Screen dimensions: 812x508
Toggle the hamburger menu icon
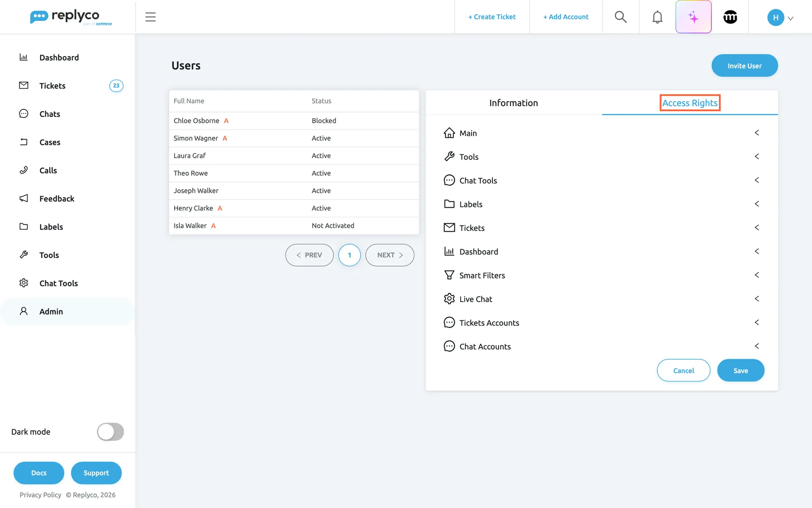click(150, 17)
